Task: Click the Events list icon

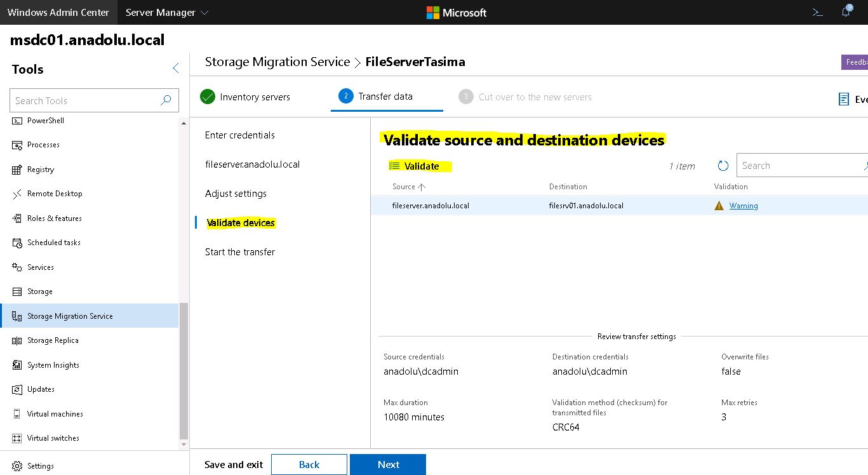Action: [844, 99]
